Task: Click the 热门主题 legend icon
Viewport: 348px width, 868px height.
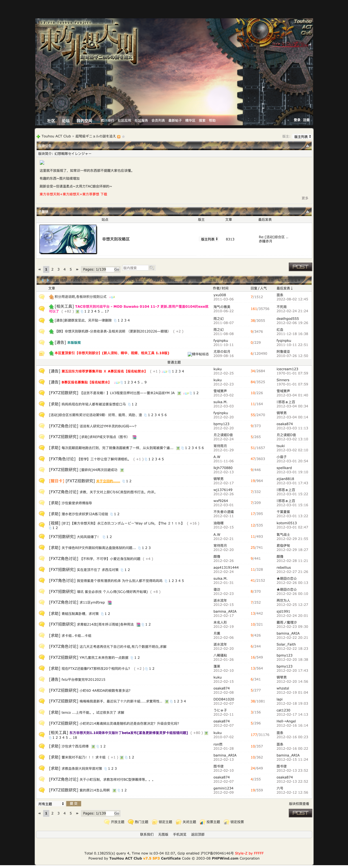Action: pos(131,822)
